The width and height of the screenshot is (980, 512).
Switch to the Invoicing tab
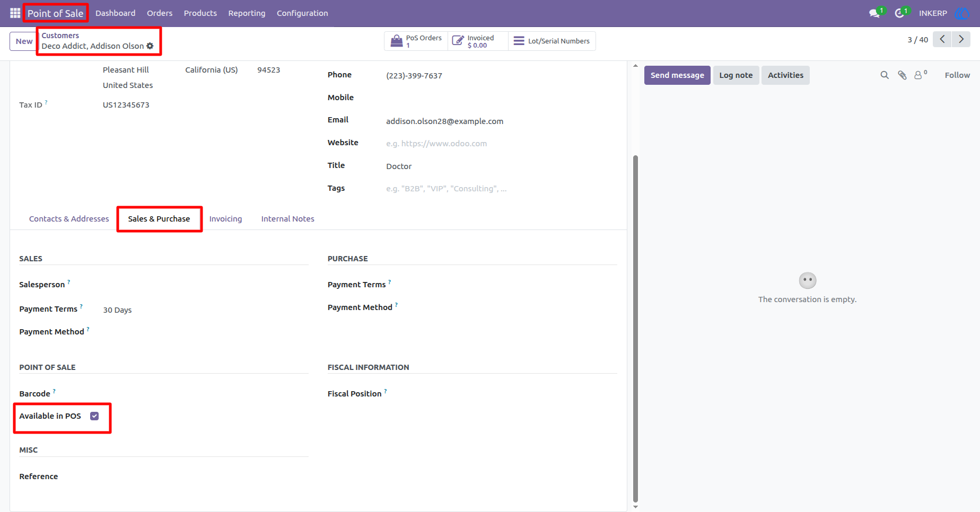[x=225, y=219]
